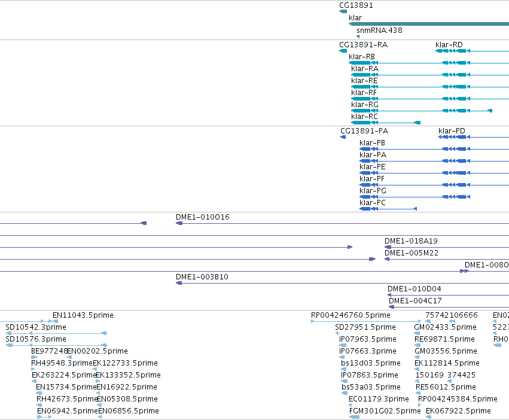Open the klar-PF protein label
Image resolution: width=509 pixels, height=420 pixels.
(371, 179)
